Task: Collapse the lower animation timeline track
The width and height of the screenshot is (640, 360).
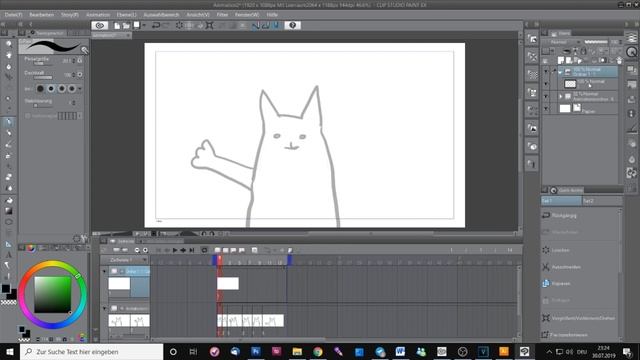Action: click(104, 308)
